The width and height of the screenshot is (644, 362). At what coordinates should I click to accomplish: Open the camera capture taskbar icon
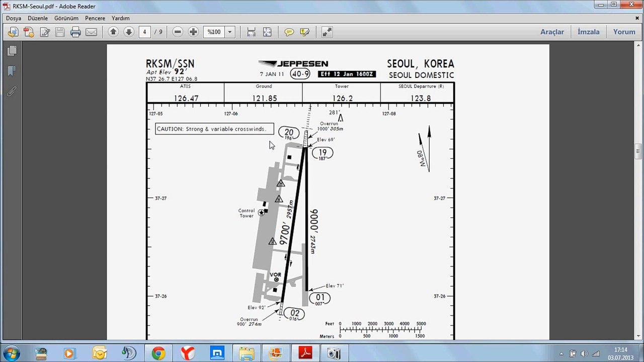coord(334,353)
